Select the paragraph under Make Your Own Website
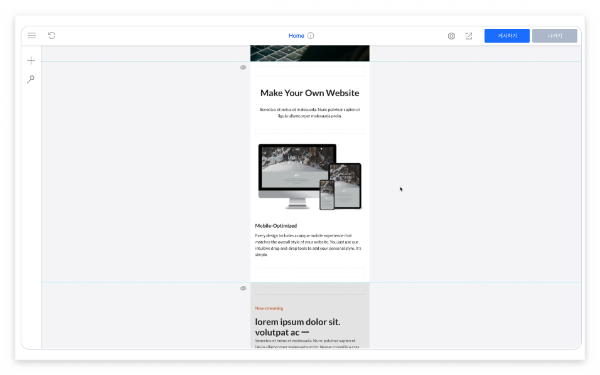 [310, 112]
